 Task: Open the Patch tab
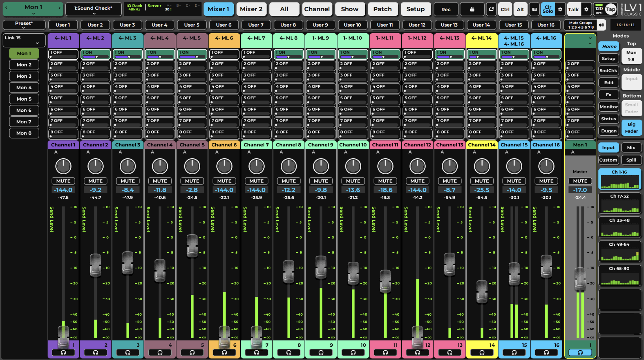383,9
